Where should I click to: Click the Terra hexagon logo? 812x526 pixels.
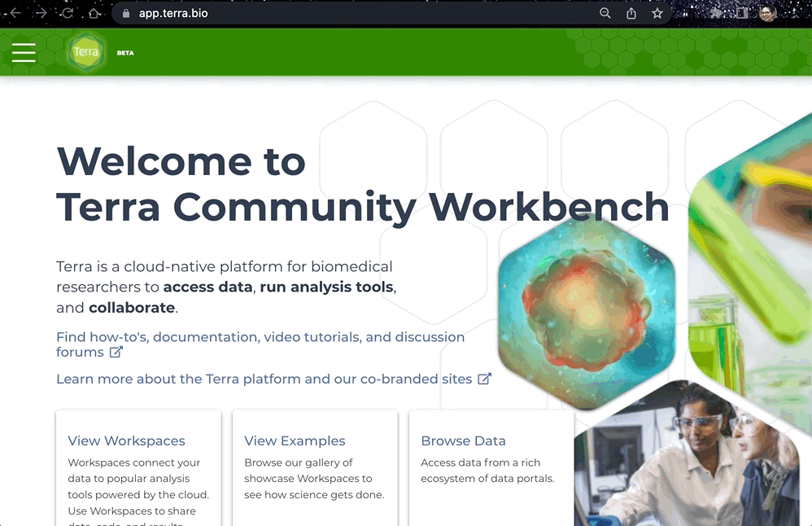point(86,52)
